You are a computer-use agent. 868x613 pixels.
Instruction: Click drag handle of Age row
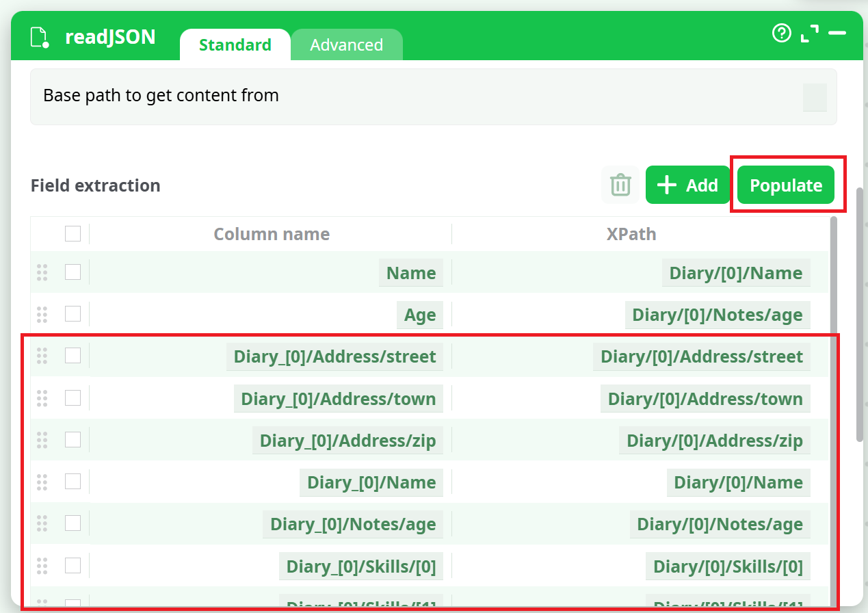click(42, 314)
